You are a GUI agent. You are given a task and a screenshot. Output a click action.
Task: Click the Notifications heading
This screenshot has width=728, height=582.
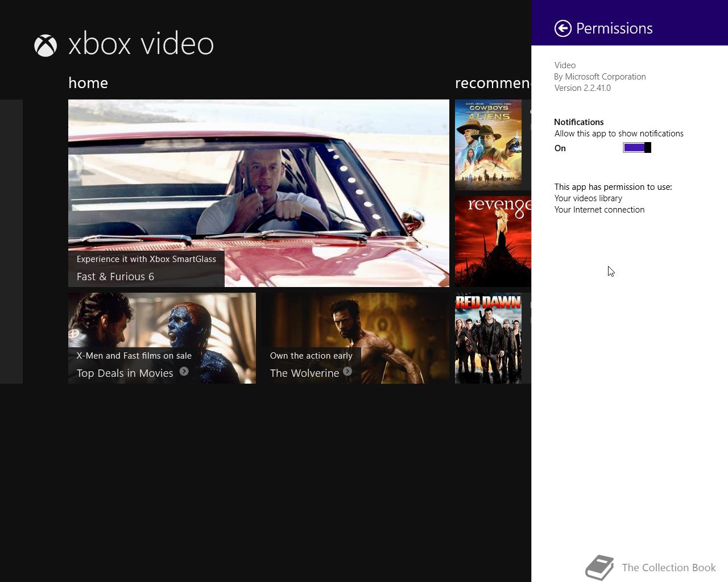(x=579, y=122)
